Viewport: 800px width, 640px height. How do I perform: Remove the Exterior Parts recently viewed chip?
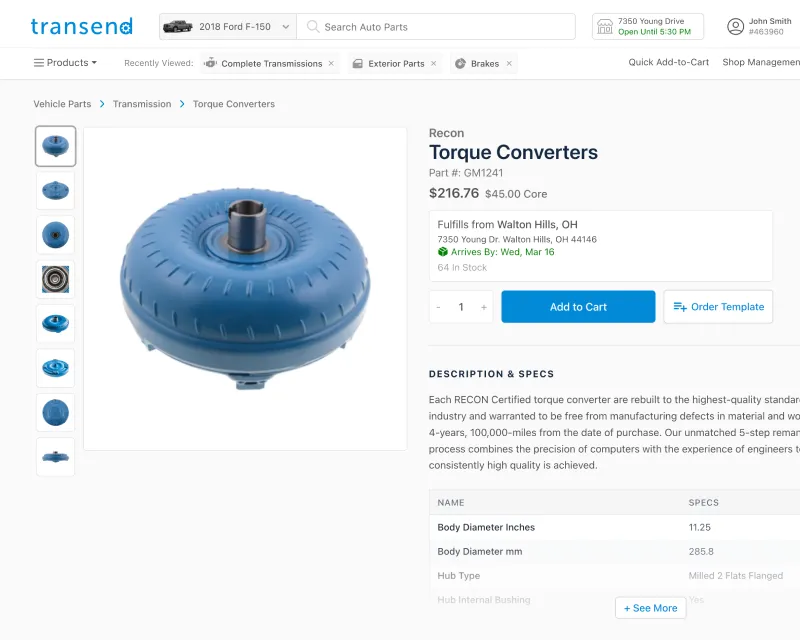click(433, 62)
